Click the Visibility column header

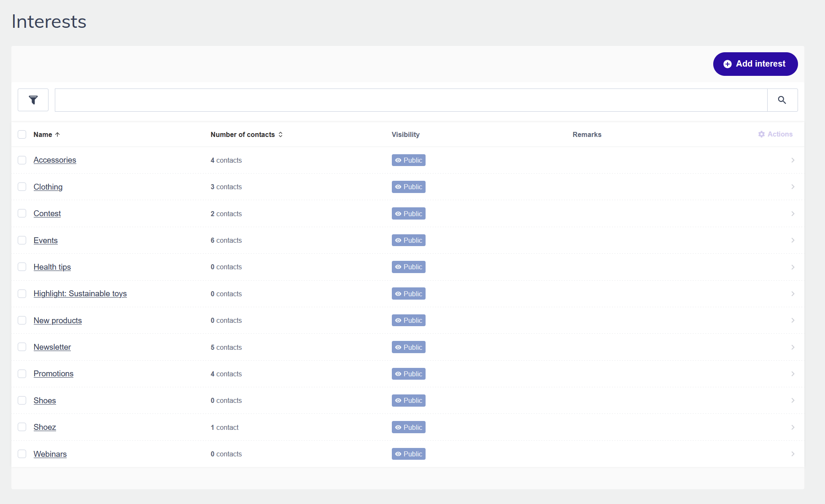pos(405,134)
